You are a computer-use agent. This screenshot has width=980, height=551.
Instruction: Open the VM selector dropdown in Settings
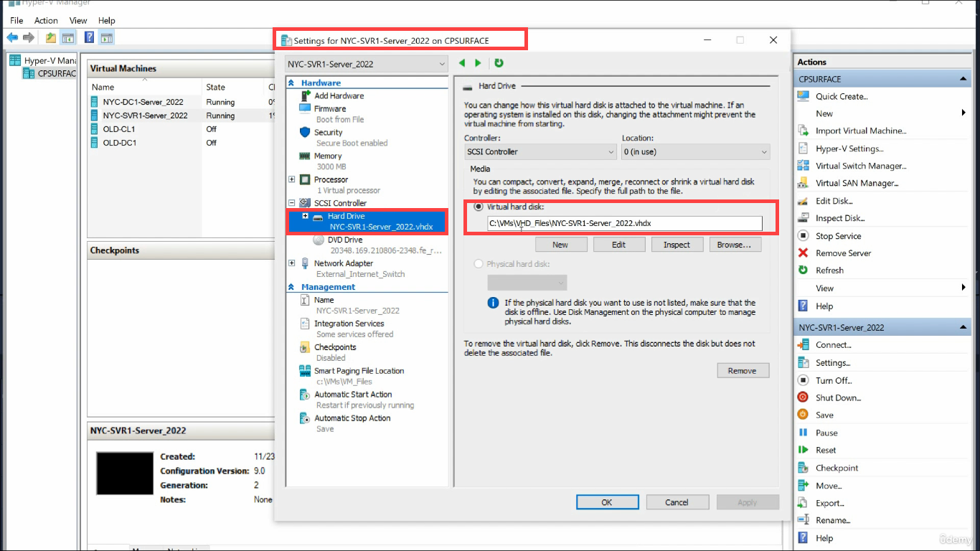[366, 64]
